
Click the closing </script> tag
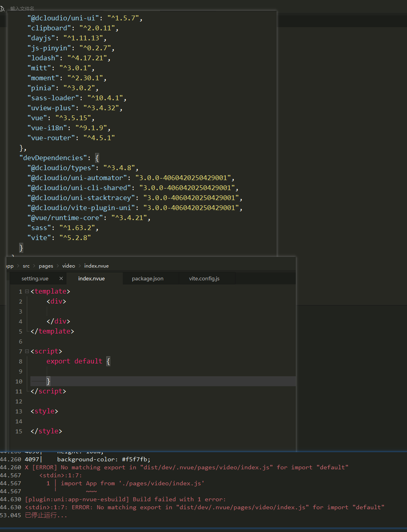(48, 391)
